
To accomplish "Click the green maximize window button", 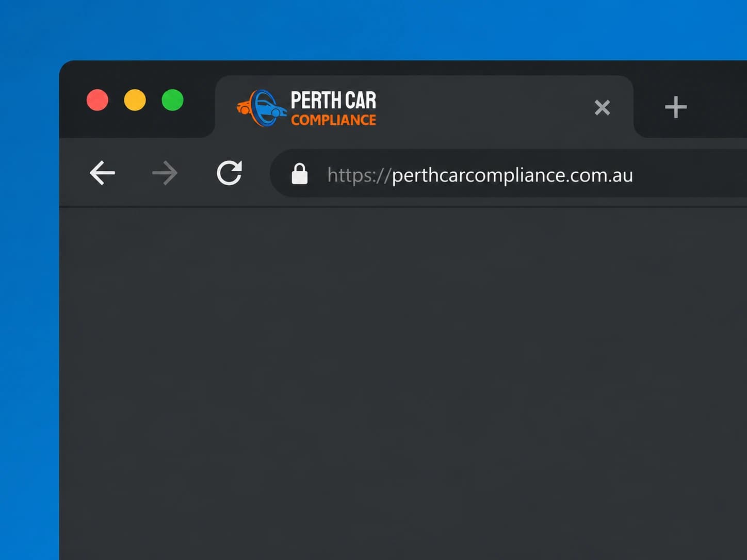I will coord(173,100).
